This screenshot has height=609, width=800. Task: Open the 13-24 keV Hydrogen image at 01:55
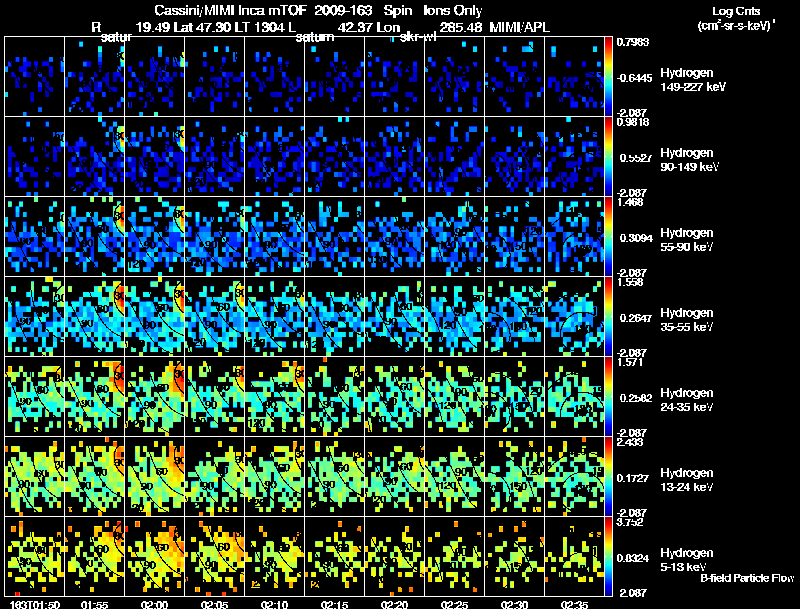point(94,477)
